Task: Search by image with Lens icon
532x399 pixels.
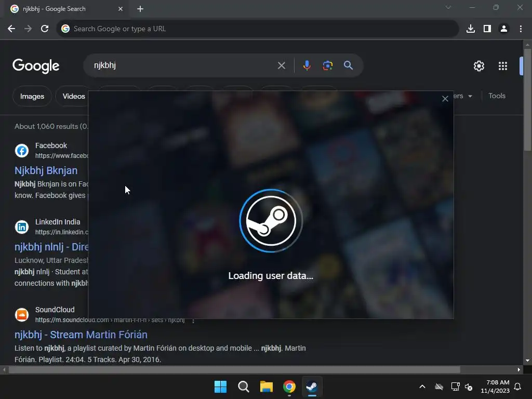Action: (x=327, y=65)
